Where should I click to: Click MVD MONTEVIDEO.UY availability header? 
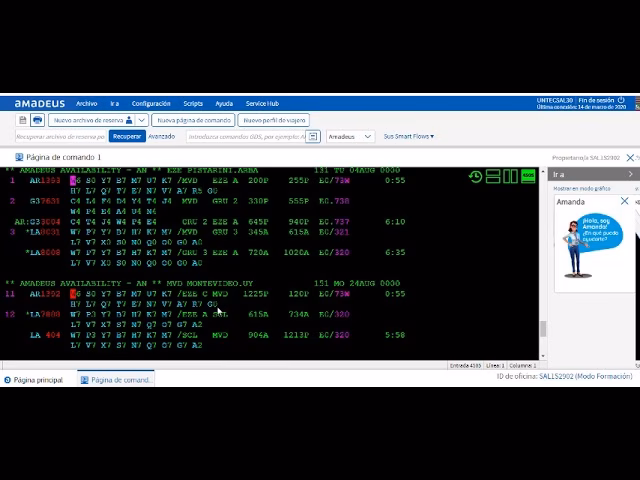click(x=203, y=283)
